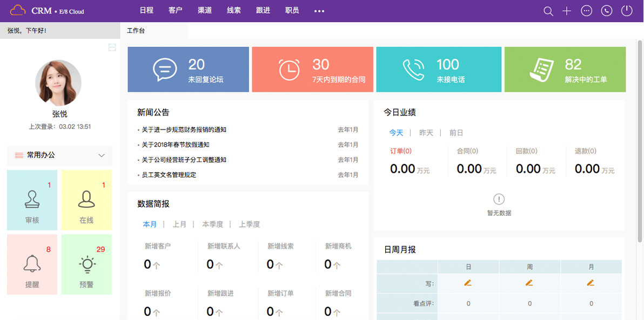Click the circled ellipsis icon in header
644x320 pixels.
point(587,10)
